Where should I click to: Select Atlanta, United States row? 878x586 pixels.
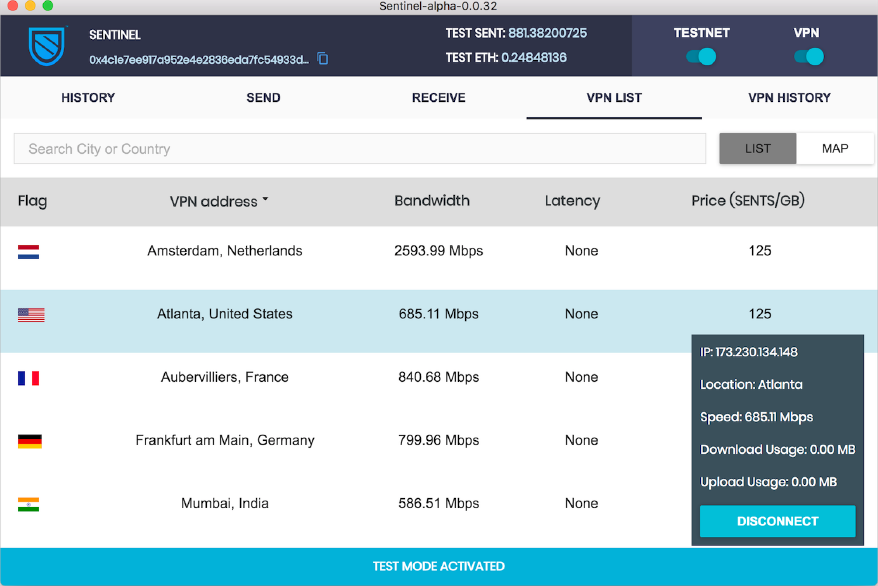(439, 321)
